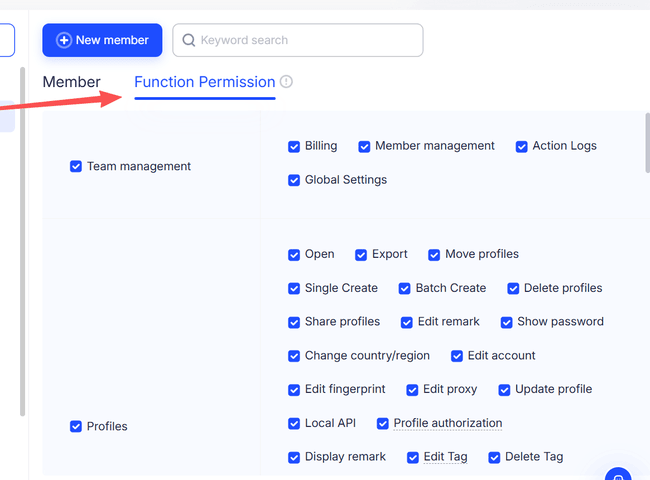Click the info icon beside Function Permission
The height and width of the screenshot is (480, 650).
[x=286, y=82]
